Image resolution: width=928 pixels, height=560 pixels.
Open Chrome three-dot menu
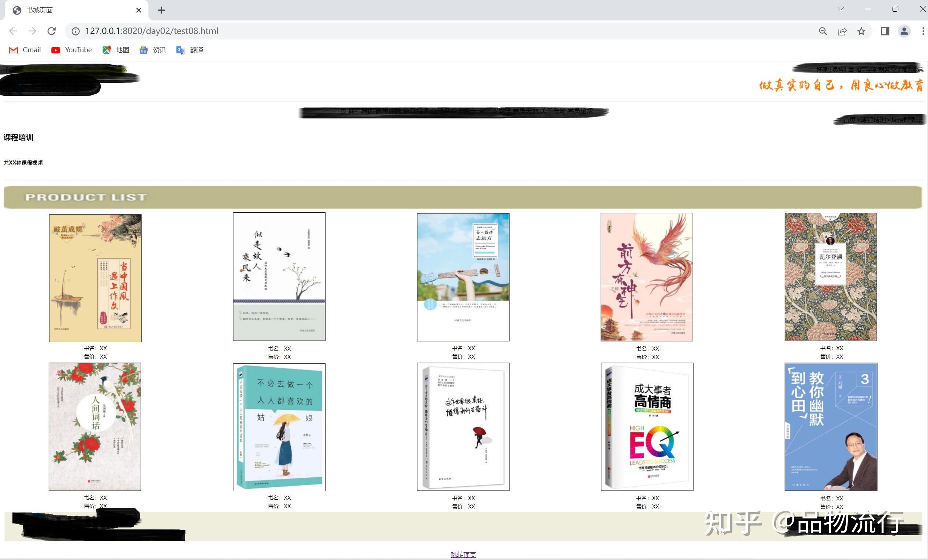click(x=923, y=31)
